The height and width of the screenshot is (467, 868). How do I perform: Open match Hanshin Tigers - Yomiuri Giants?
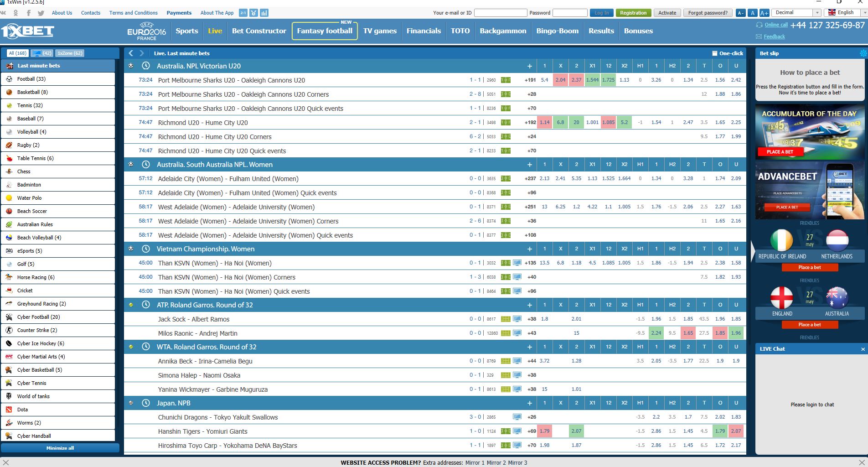click(x=203, y=431)
